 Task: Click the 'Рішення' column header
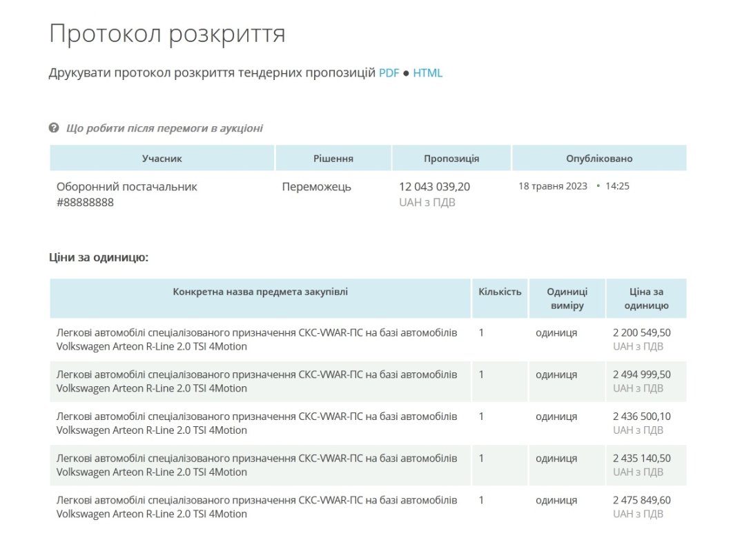pos(333,159)
